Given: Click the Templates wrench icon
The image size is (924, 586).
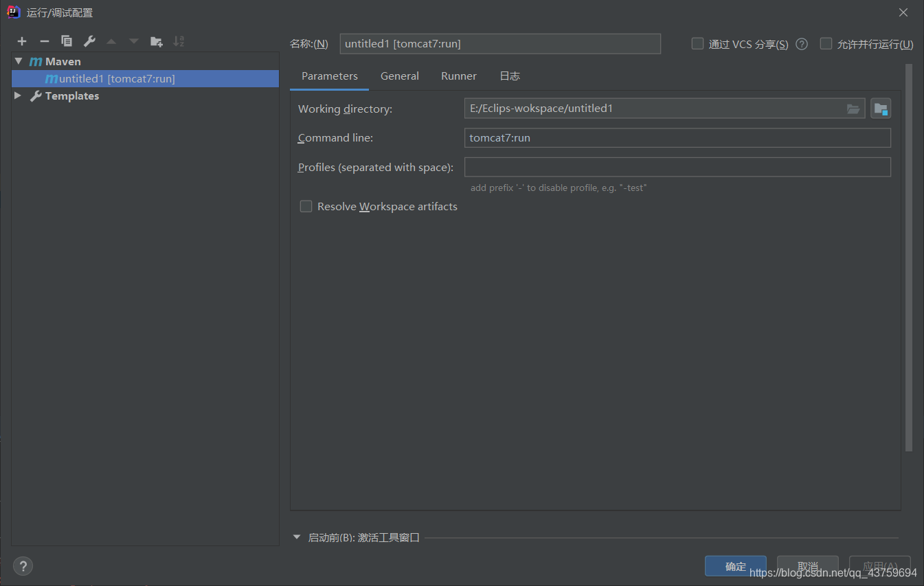Looking at the screenshot, I should click(x=36, y=96).
